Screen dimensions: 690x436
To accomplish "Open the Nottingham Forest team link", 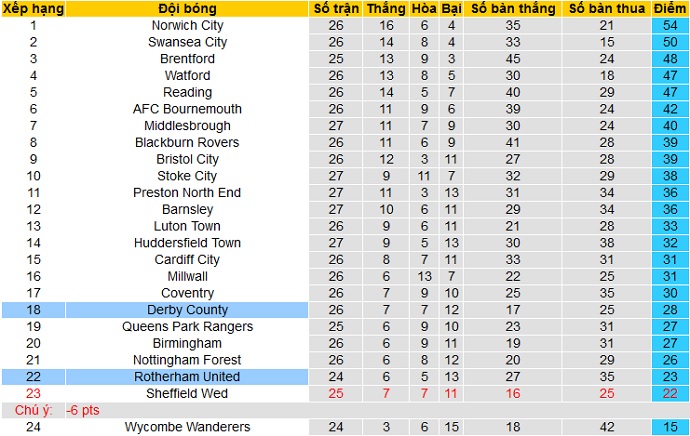I will (188, 360).
